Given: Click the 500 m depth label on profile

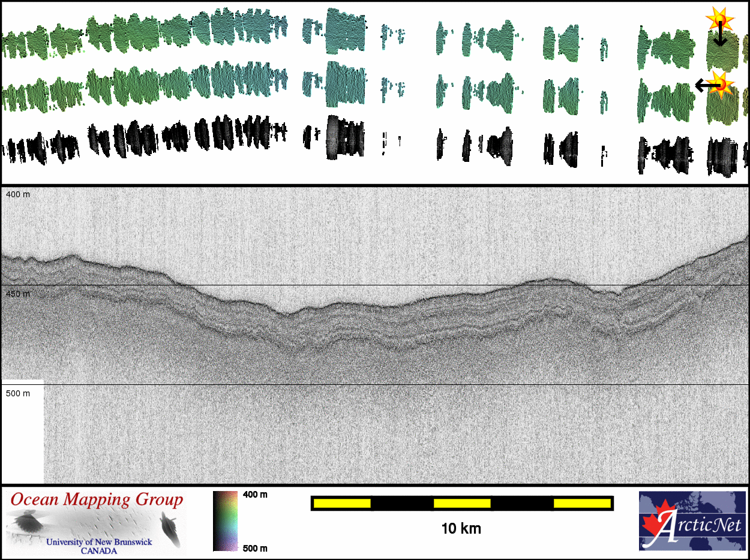Looking at the screenshot, I should pyautogui.click(x=18, y=393).
